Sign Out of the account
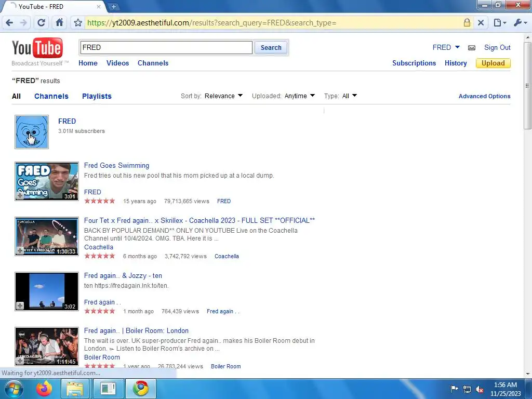This screenshot has width=532, height=399. (497, 47)
